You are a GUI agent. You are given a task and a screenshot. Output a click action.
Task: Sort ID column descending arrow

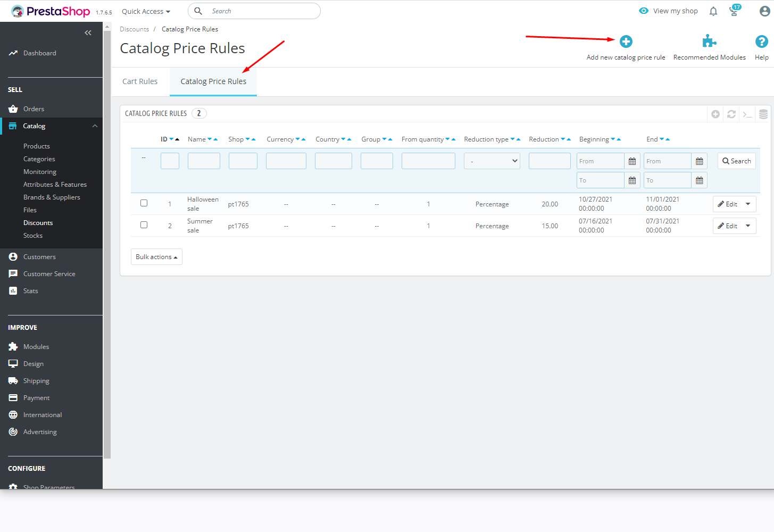171,139
